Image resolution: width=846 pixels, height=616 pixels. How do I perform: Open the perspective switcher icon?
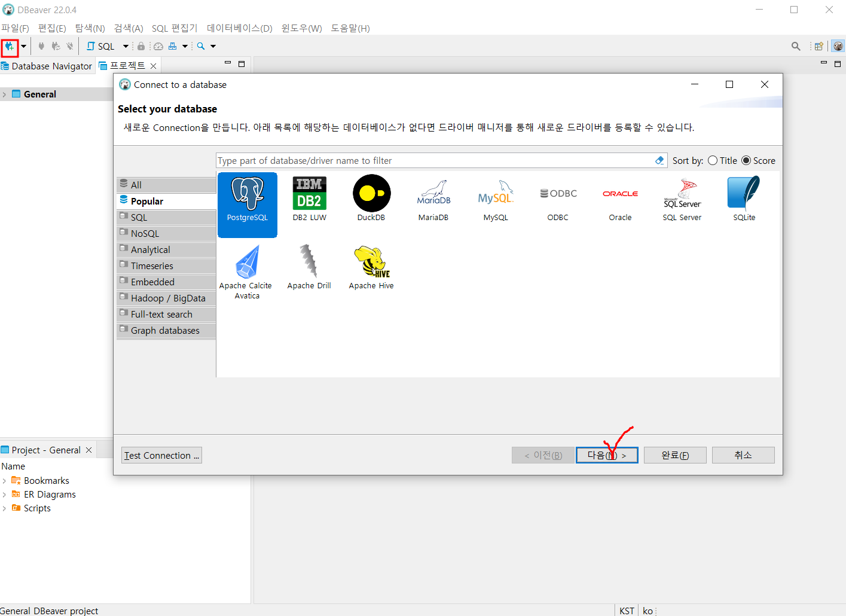tap(818, 46)
